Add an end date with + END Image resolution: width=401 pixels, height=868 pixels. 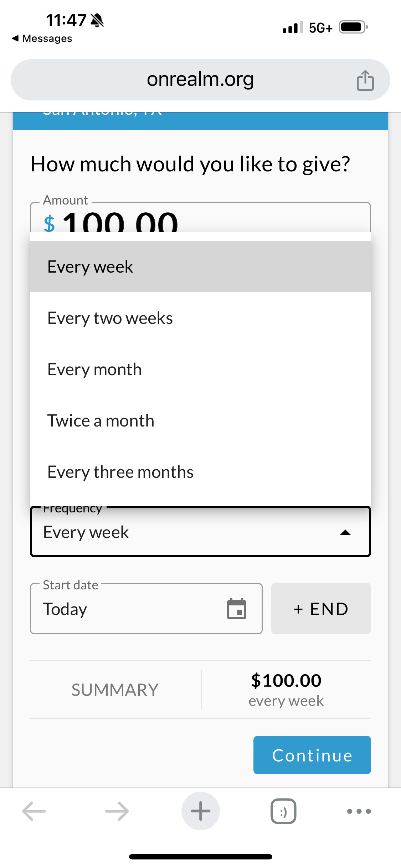pos(321,609)
